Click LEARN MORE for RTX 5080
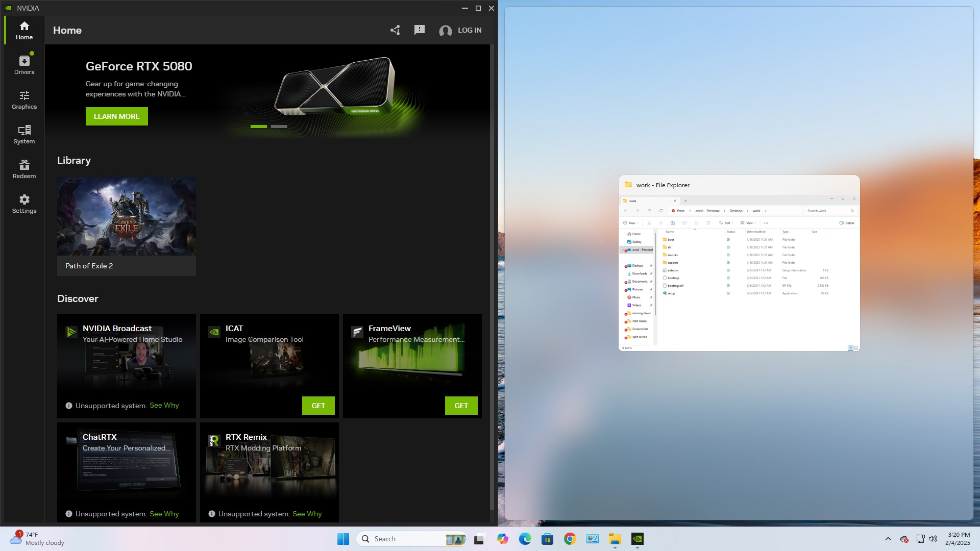The height and width of the screenshot is (551, 980). (x=116, y=116)
